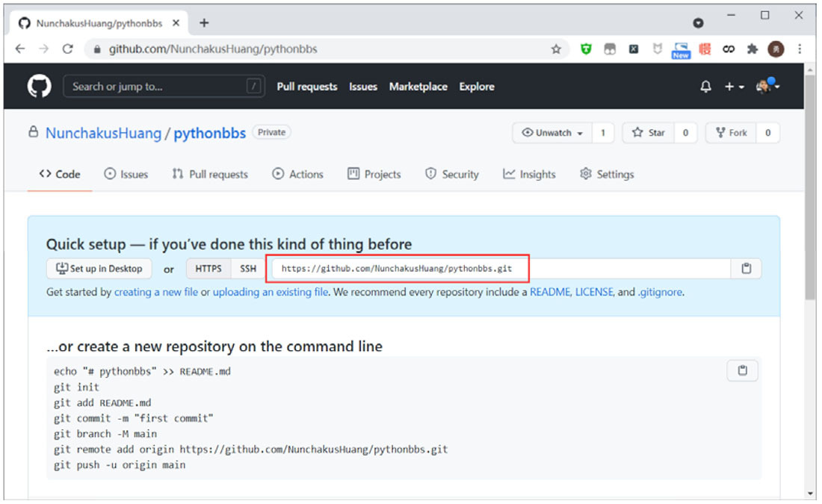Copy the quick setup repository URL

click(746, 269)
